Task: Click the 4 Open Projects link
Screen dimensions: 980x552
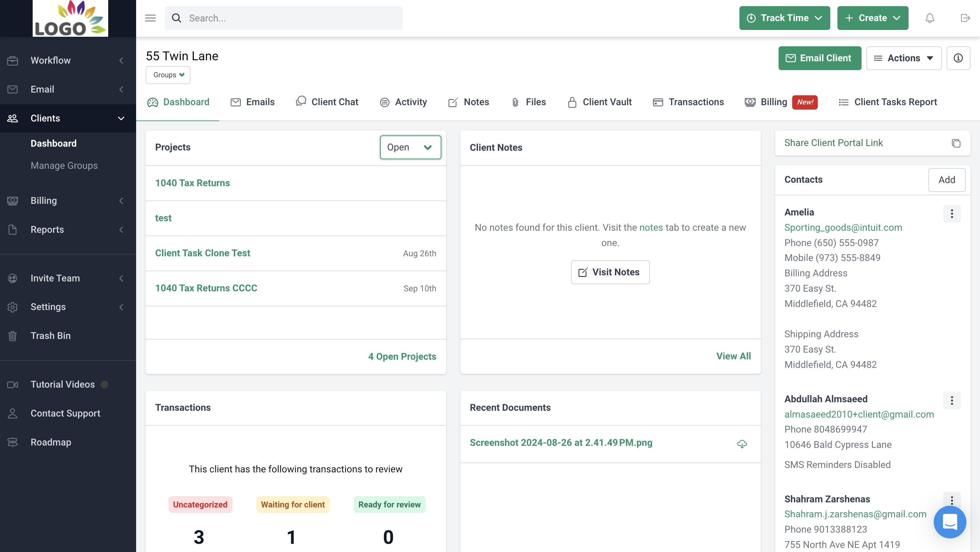Action: [402, 356]
